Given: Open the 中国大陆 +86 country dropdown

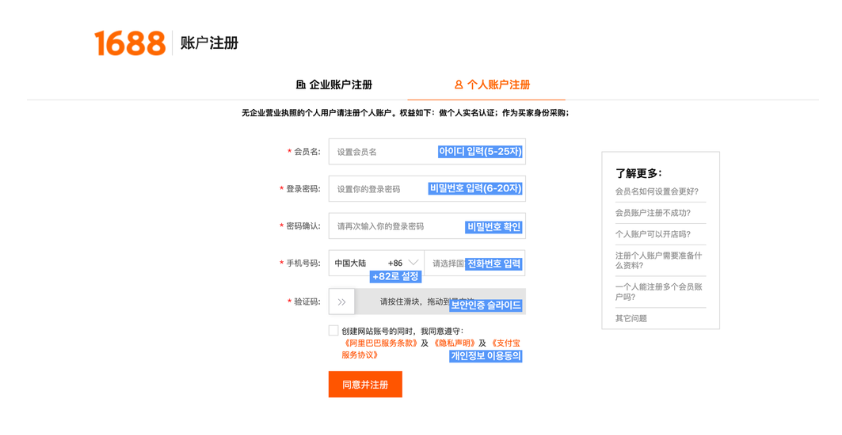Looking at the screenshot, I should click(376, 263).
